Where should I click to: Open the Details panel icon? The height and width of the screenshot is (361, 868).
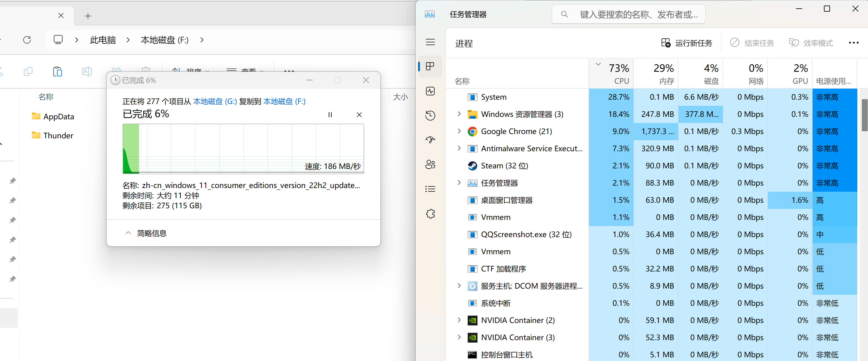430,189
